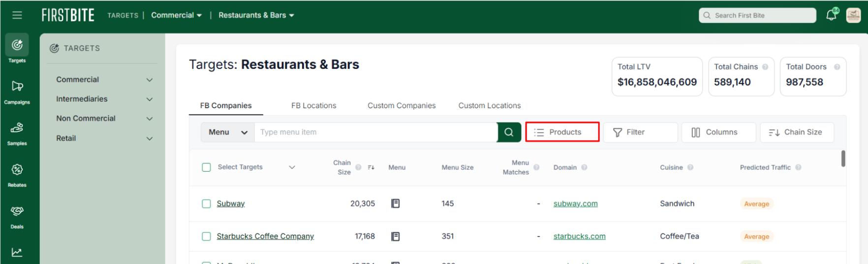Screen dimensions: 868x264
Task: Open the Commercial dropdown in top bar
Action: (x=176, y=15)
